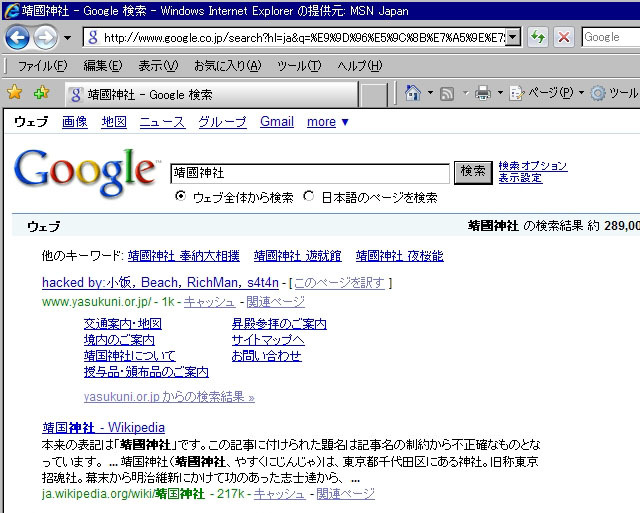The width and height of the screenshot is (640, 513).
Task: Open the gear ツール toolbar menu
Action: pyautogui.click(x=614, y=93)
